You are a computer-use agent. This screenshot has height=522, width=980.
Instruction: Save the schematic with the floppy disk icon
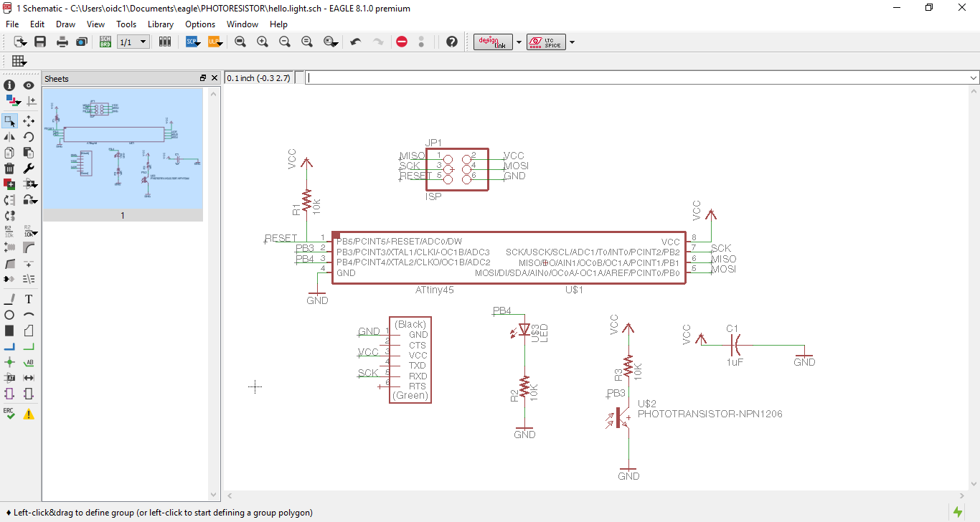tap(40, 42)
